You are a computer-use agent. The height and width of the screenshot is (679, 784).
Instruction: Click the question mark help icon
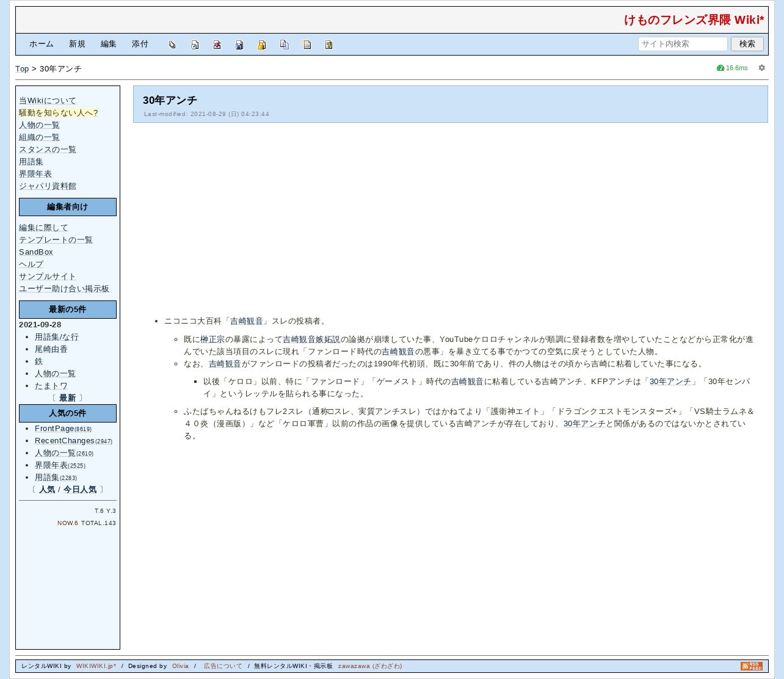click(x=328, y=45)
